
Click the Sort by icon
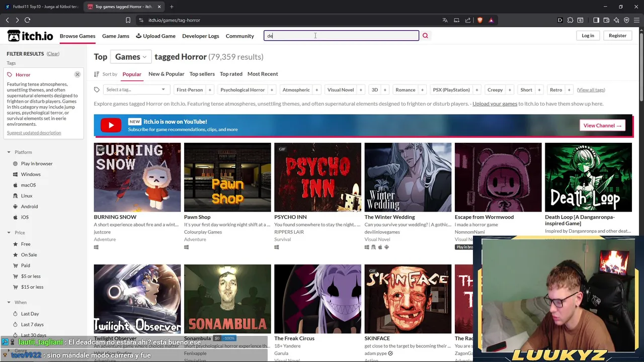tap(97, 74)
